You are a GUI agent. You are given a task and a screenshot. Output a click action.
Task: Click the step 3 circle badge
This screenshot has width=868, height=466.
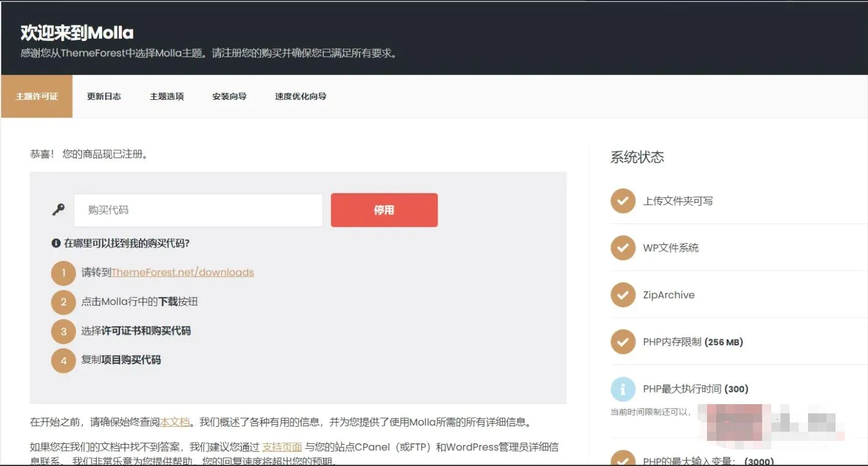[63, 331]
